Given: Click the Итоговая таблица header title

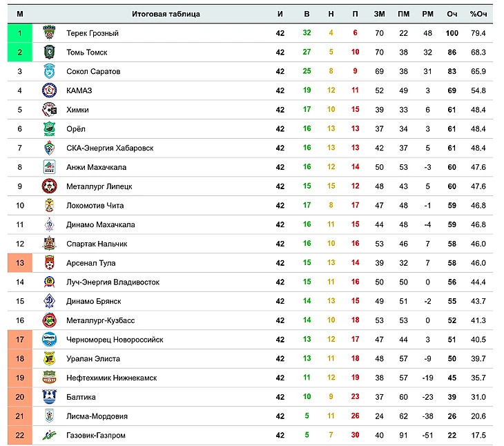Looking at the screenshot, I should (x=166, y=14).
